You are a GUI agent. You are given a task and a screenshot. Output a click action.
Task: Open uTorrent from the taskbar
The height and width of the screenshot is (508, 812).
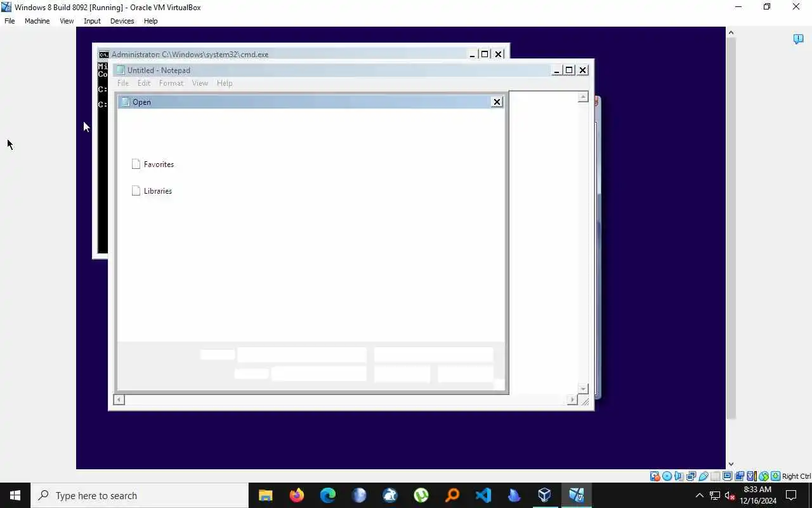(421, 495)
